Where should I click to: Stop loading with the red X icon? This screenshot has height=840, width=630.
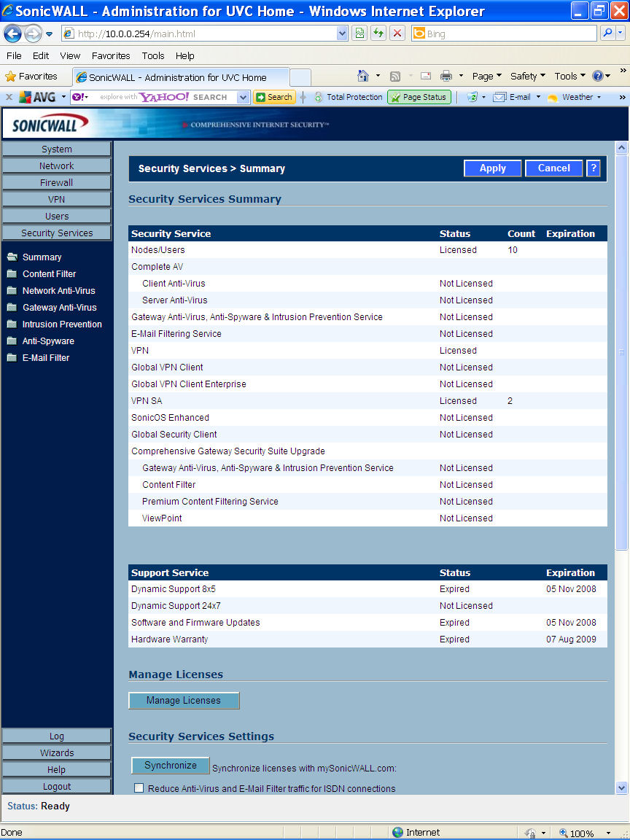[x=397, y=34]
